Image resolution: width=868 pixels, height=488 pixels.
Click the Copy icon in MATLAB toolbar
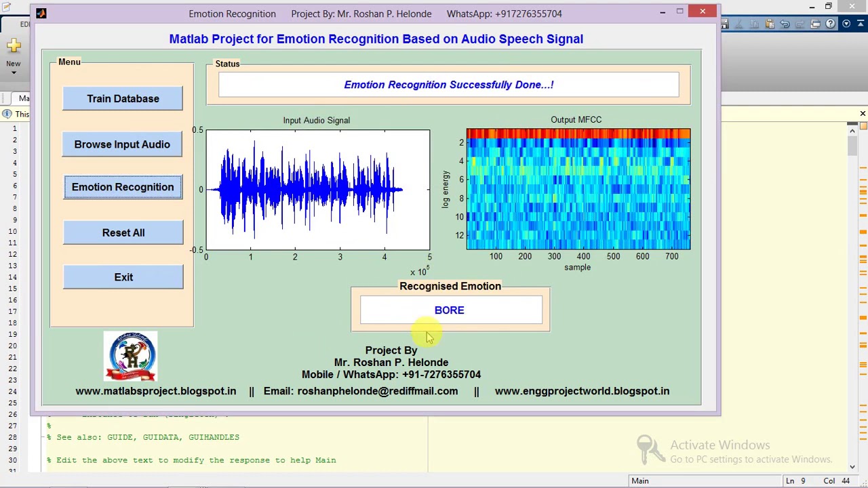pos(754,24)
